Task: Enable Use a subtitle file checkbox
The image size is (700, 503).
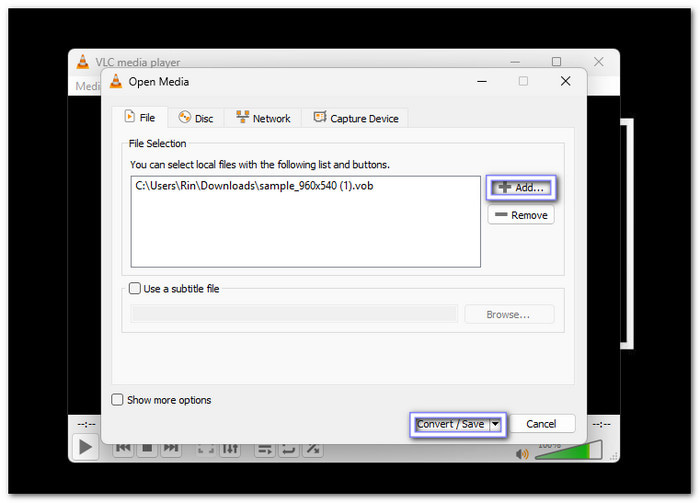Action: click(134, 288)
